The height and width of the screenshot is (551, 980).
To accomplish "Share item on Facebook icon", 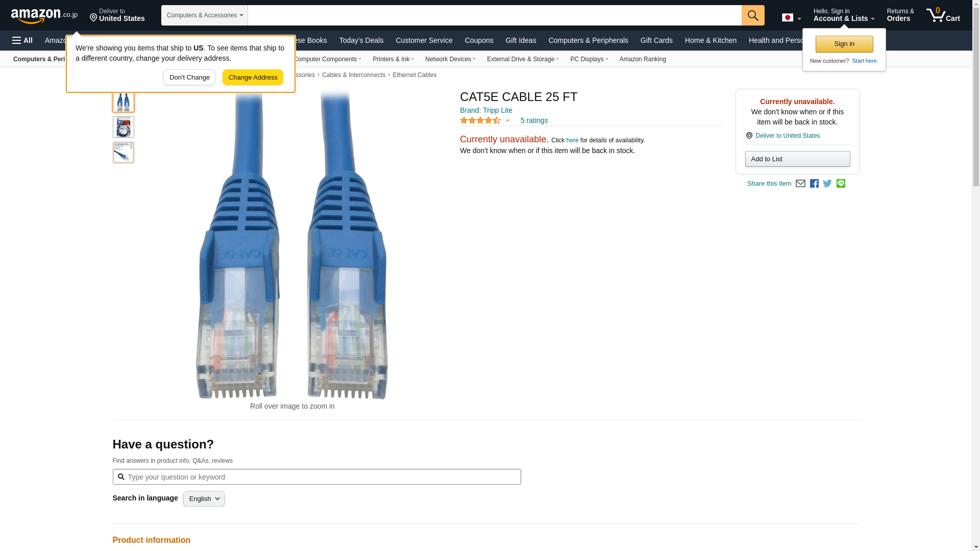I will pyautogui.click(x=814, y=184).
